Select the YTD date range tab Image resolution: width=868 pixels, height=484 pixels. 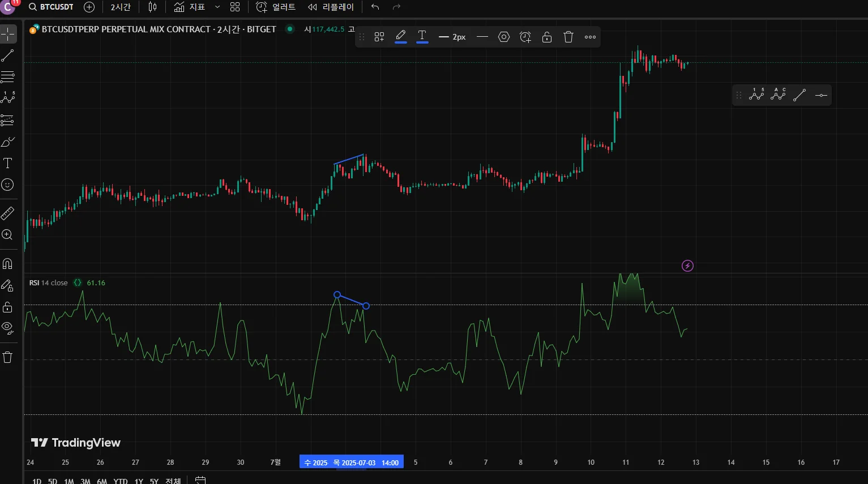click(x=120, y=481)
